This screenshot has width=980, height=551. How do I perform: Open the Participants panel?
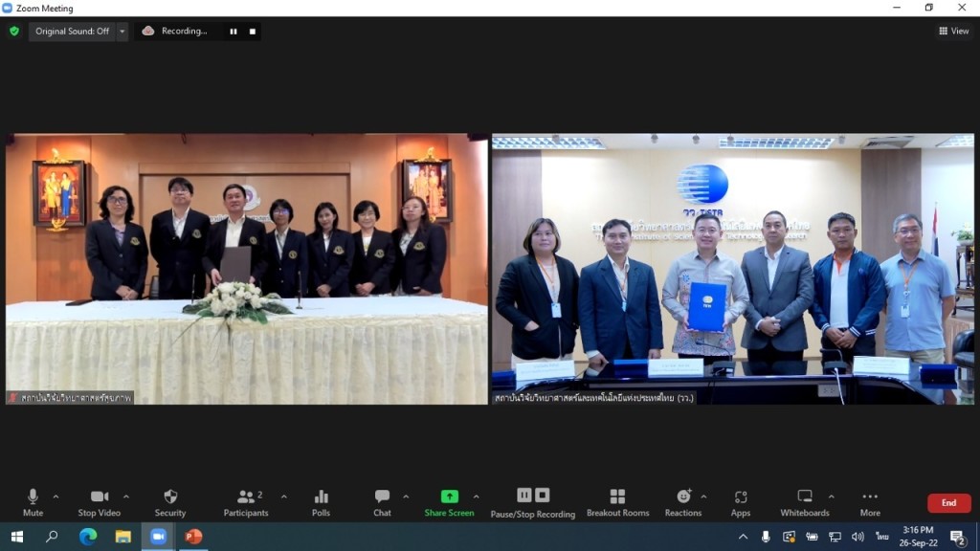click(246, 501)
